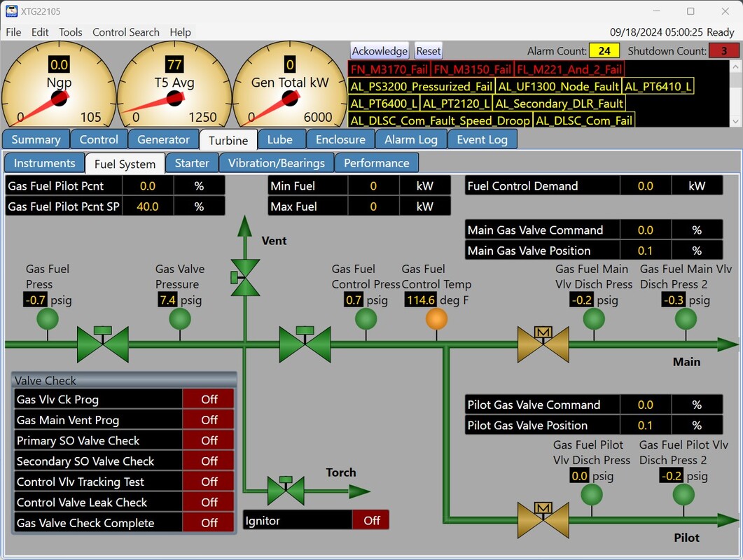The image size is (743, 560).
Task: Open the Help menu
Action: click(180, 32)
